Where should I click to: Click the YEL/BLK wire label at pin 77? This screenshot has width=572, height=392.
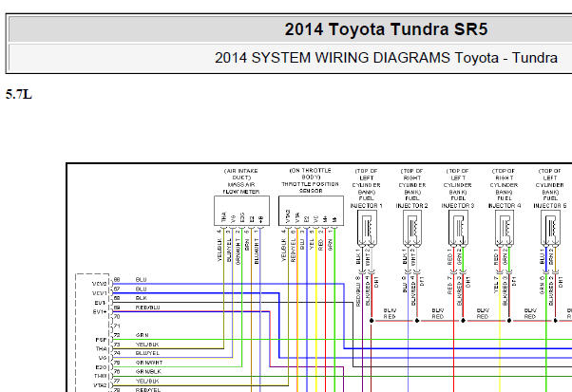point(147,381)
